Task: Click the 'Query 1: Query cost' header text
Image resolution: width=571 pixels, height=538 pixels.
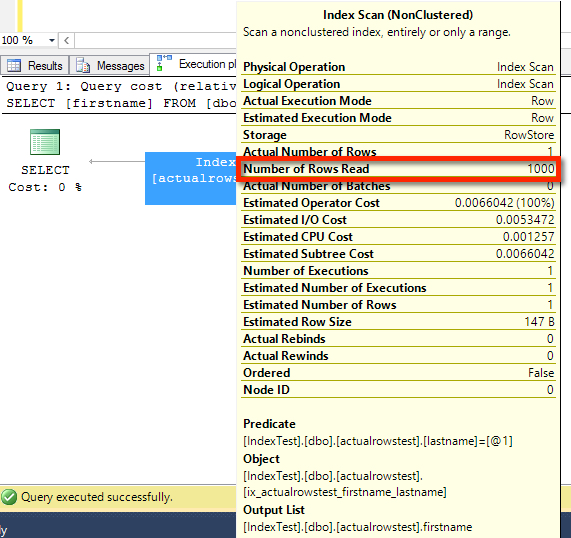Action: [x=84, y=86]
